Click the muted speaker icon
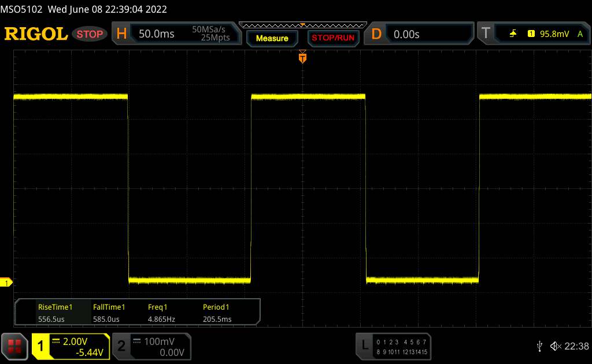Viewport: 592px width, 364px height. coord(556,346)
